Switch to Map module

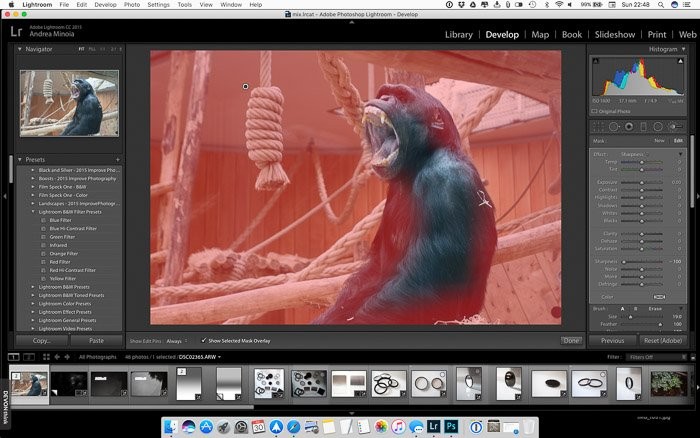pyautogui.click(x=540, y=34)
